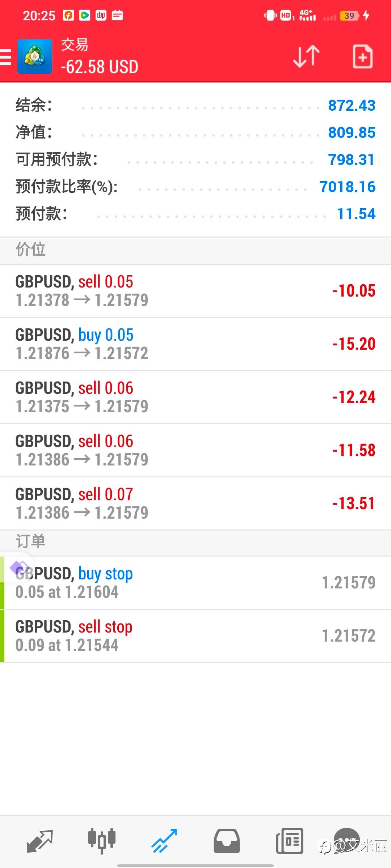Open GBPUSD sell 0.07 position
The image size is (391, 868).
pos(195,503)
